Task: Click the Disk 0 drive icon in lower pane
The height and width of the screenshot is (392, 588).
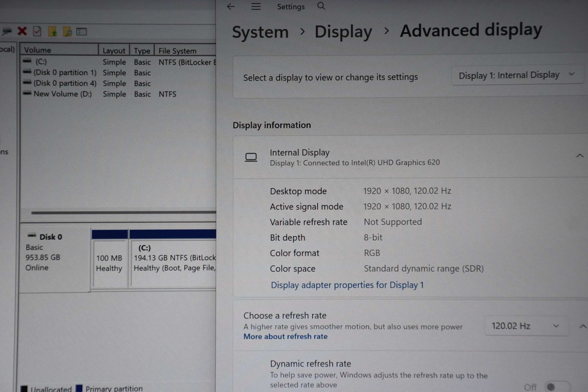Action: click(x=32, y=236)
